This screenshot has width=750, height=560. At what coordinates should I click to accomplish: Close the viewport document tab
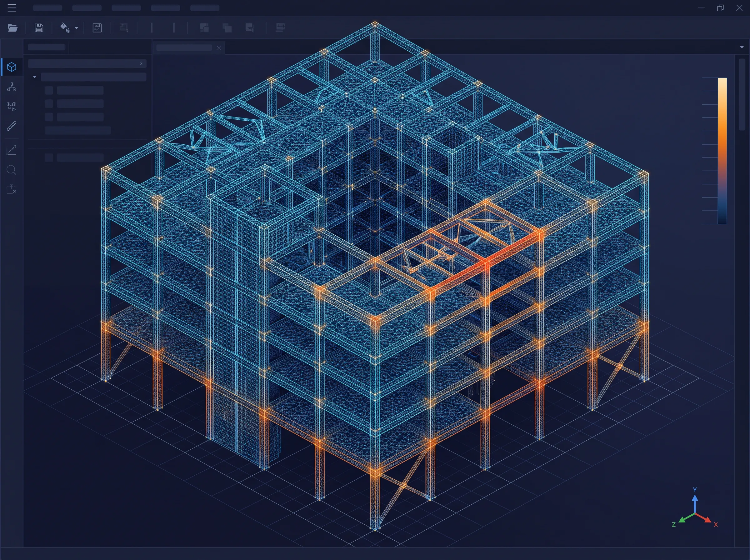(219, 47)
